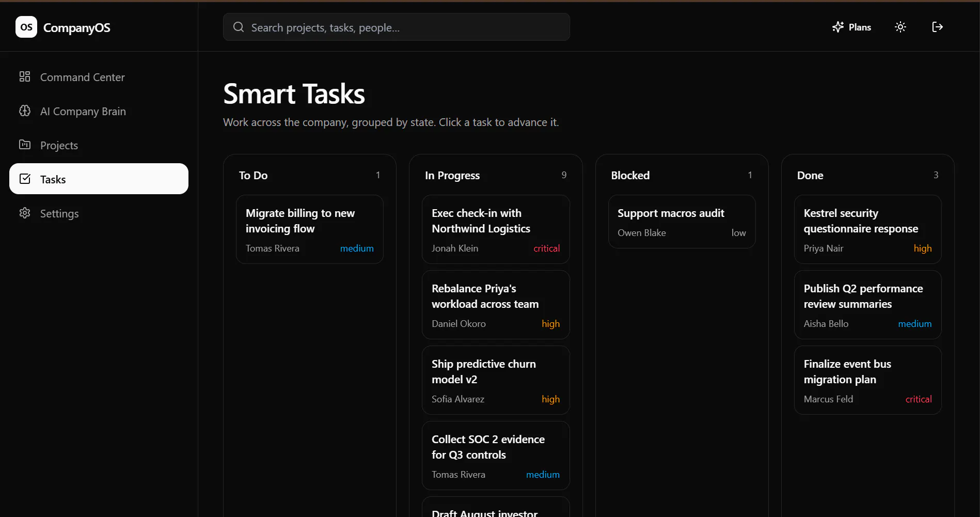Click the medium label on Migrate billing task
Image resolution: width=980 pixels, height=517 pixels.
click(x=357, y=248)
